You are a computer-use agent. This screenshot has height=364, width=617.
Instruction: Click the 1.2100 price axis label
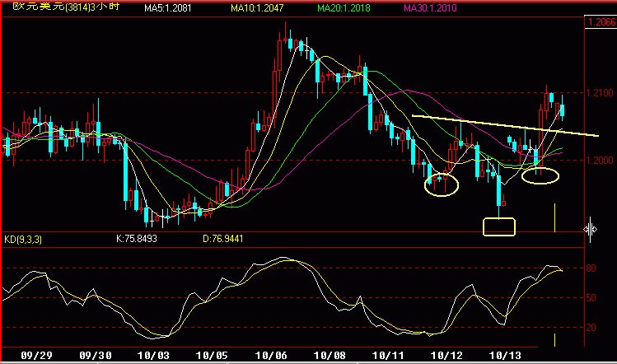[600, 93]
